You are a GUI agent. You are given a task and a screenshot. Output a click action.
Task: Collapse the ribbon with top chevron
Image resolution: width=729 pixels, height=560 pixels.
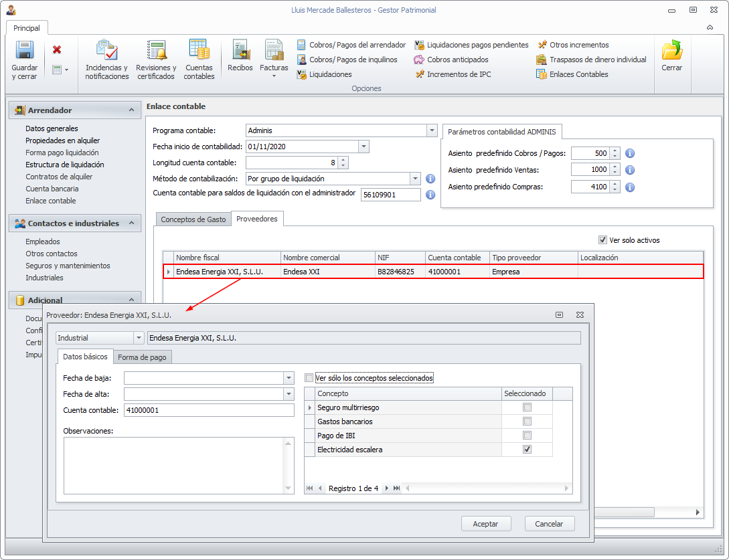tap(710, 27)
